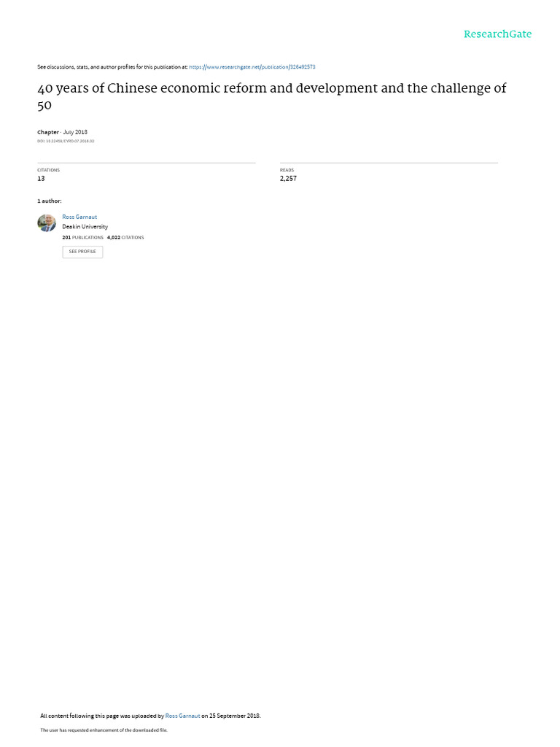The width and height of the screenshot is (560, 747).
Task: Click the 'See discussions, stats' intro text
Action: [112, 67]
